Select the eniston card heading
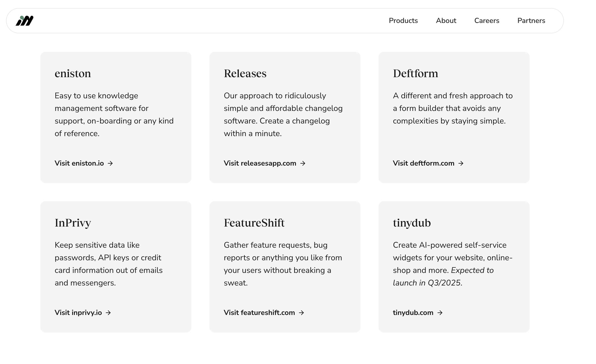Viewport: 596px width, 364px height. pyautogui.click(x=73, y=73)
